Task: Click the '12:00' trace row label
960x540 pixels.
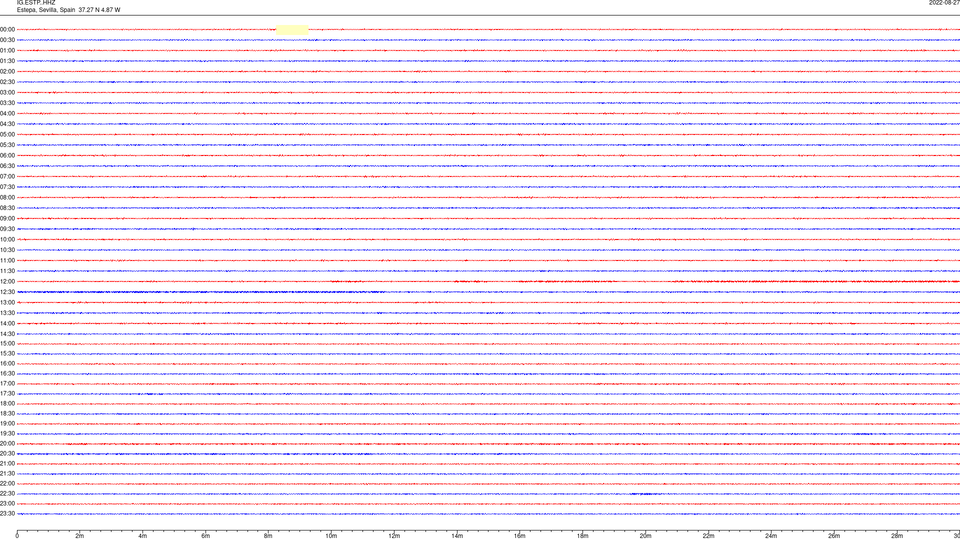Action: pyautogui.click(x=7, y=282)
